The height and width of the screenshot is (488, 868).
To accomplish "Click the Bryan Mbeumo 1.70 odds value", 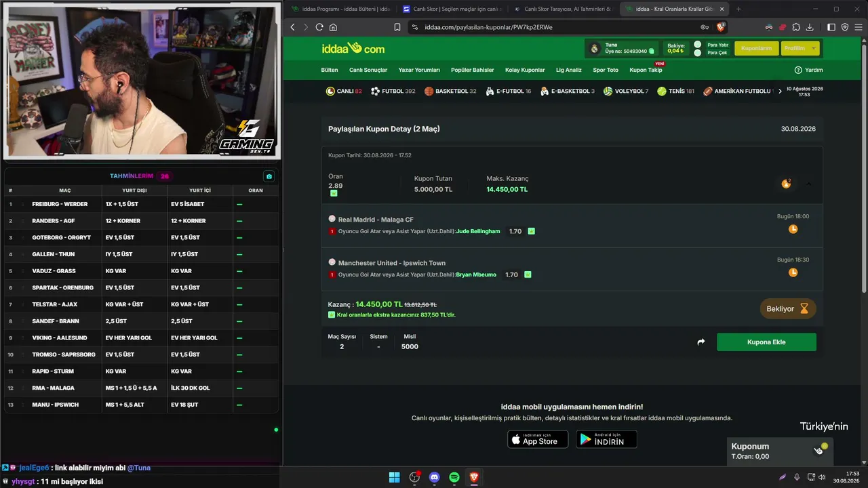I will point(511,274).
